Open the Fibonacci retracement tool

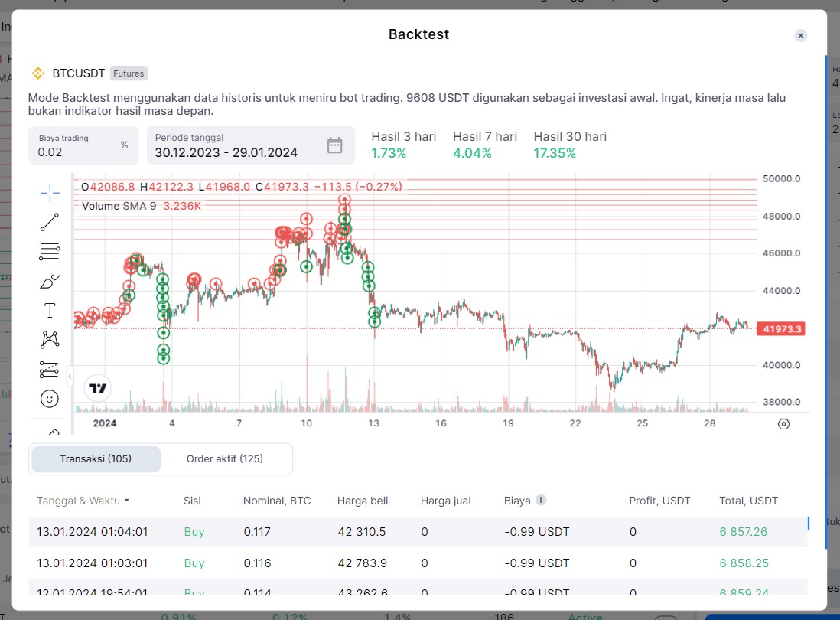50,251
